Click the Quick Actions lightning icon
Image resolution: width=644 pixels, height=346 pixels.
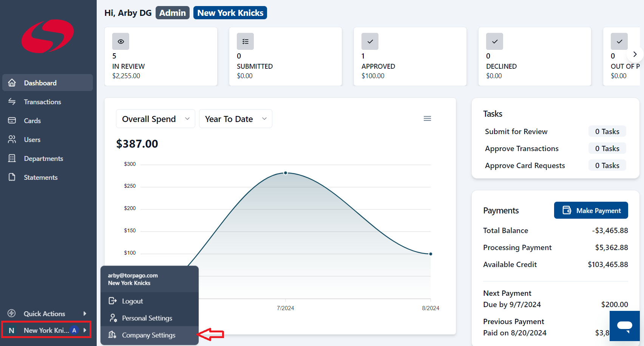[x=12, y=313]
